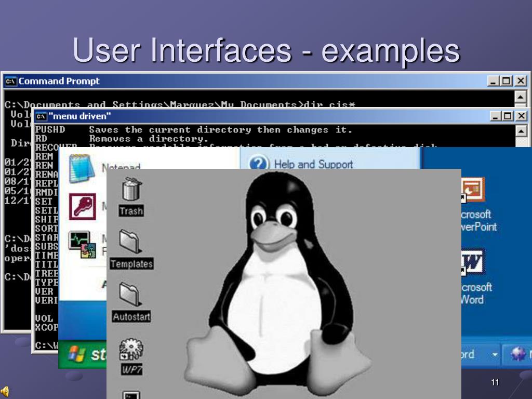This screenshot has height=399, width=532.
Task: Click the Windows flag on Start button
Action: coord(76,354)
